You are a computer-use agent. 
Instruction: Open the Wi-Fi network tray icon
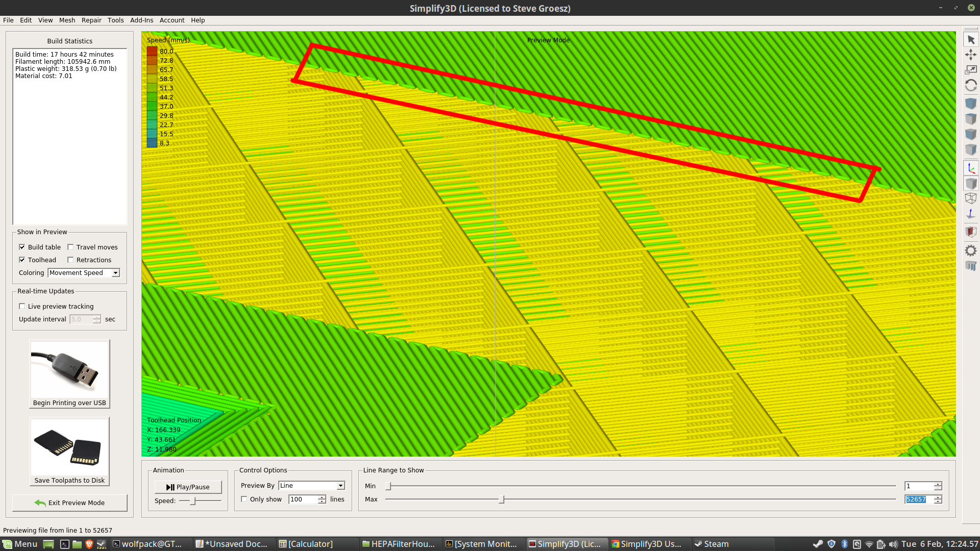(x=869, y=544)
